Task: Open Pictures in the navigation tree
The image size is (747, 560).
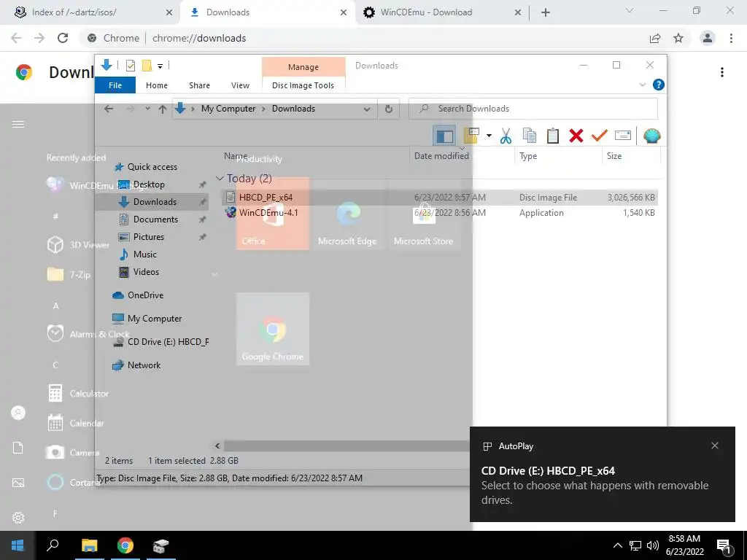Action: click(x=148, y=237)
